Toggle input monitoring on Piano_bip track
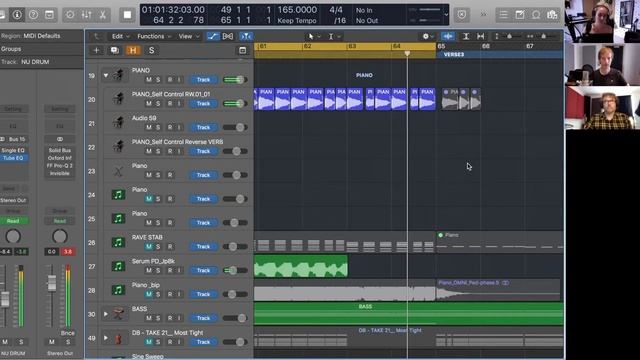 pos(179,294)
